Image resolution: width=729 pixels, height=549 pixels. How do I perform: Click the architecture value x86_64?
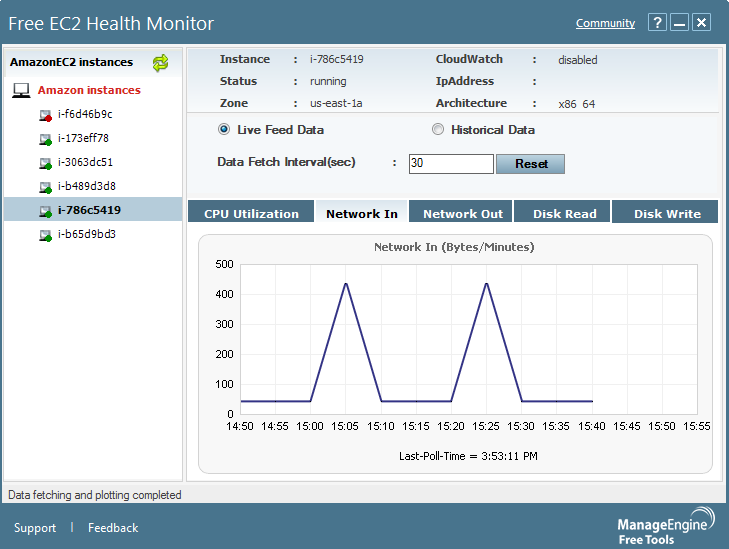(x=577, y=104)
